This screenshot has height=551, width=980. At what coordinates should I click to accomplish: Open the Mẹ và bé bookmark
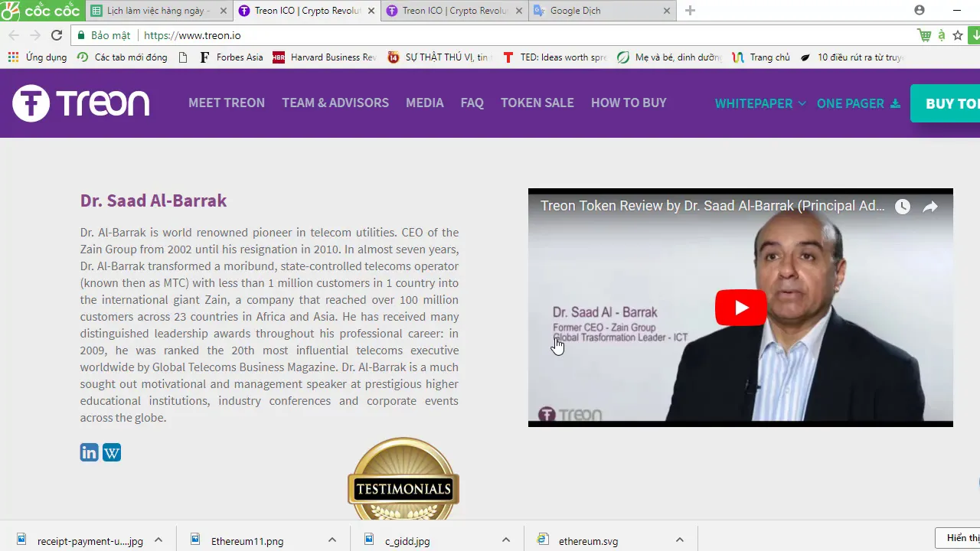click(x=670, y=57)
